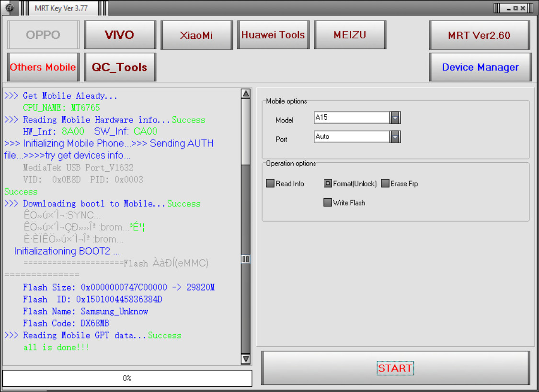This screenshot has width=539, height=392.
Task: Launch MRT Ver2.60 button
Action: 480,35
